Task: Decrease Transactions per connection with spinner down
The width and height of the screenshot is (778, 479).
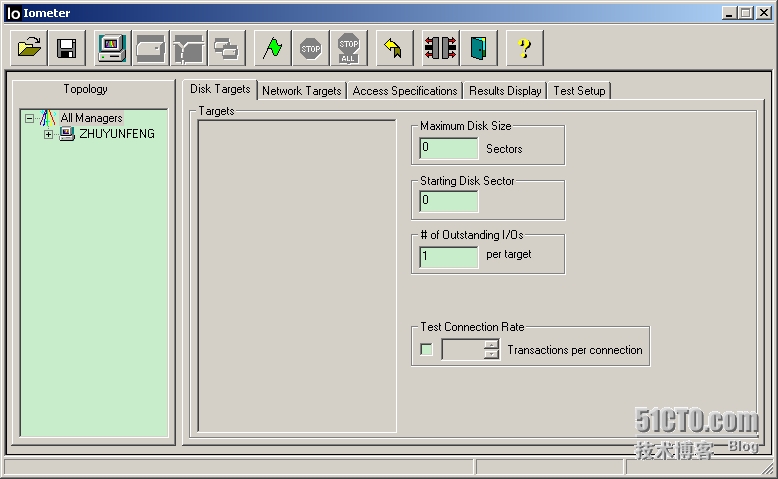Action: (492, 354)
